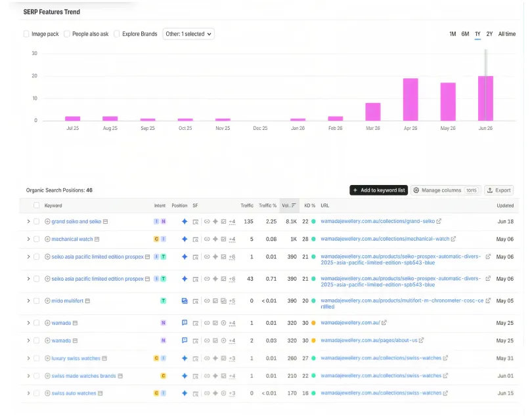The width and height of the screenshot is (532, 416).
Task: Open the "grand seiko and seiko" keyword link
Action: tap(76, 221)
